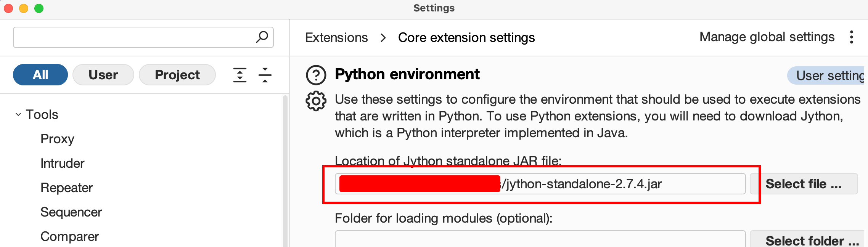
Task: Open Manage global settings menu
Action: (x=767, y=37)
